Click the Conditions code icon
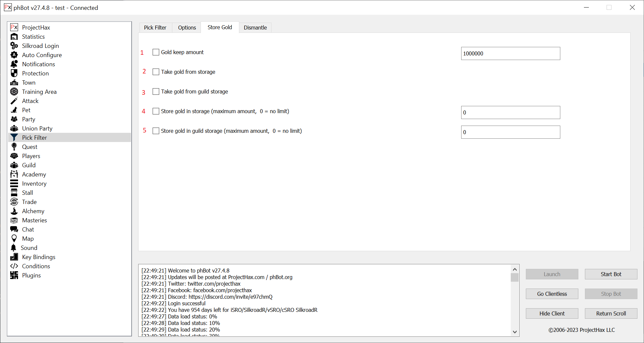The image size is (644, 343). [x=14, y=266]
